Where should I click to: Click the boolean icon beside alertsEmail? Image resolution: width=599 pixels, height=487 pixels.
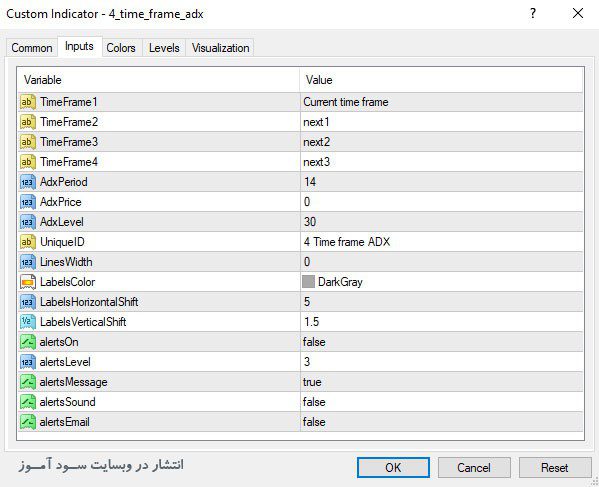(28, 422)
